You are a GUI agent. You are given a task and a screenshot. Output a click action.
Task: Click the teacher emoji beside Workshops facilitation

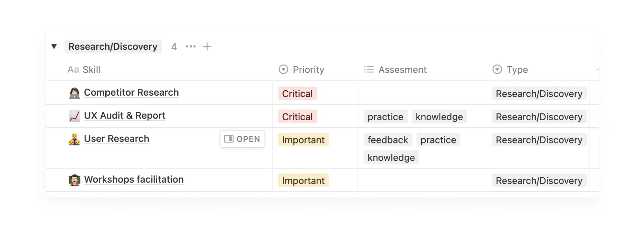(74, 180)
